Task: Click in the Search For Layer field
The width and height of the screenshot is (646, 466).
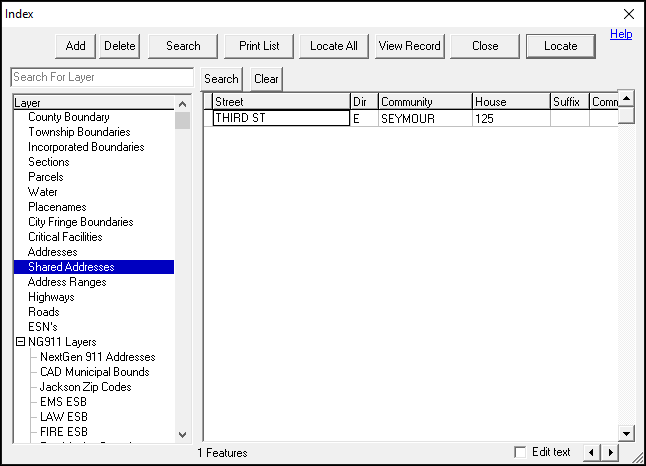Action: pos(101,78)
